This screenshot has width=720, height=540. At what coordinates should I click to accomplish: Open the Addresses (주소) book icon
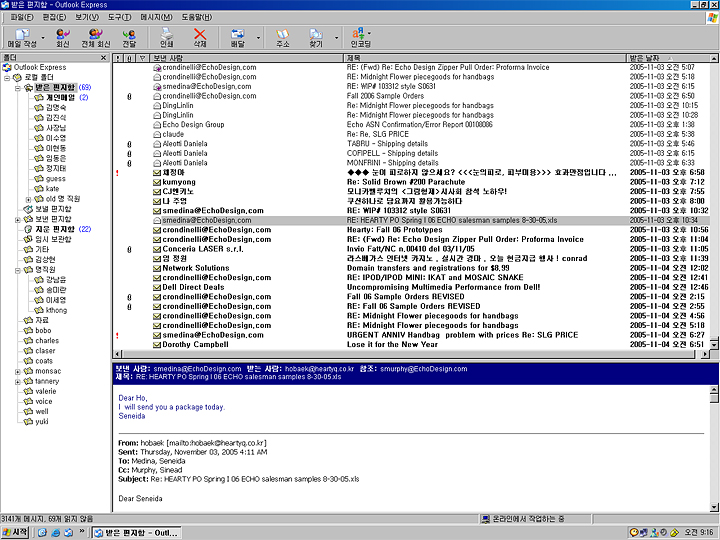coord(282,38)
